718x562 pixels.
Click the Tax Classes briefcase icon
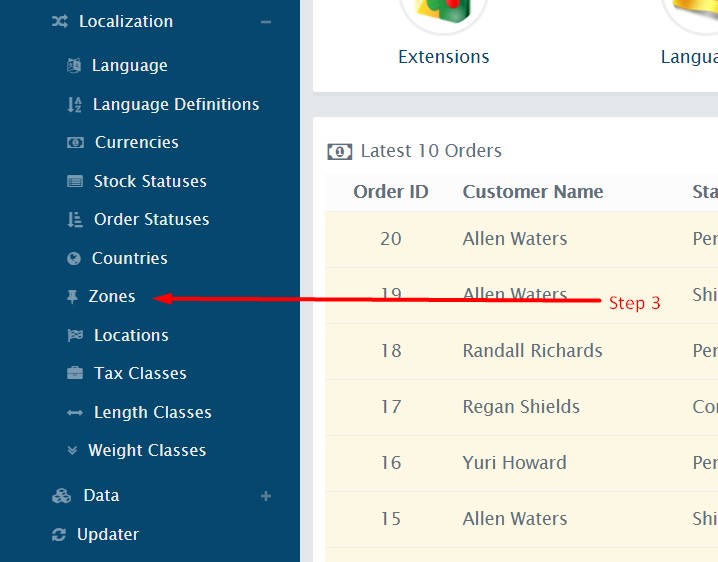tap(75, 373)
